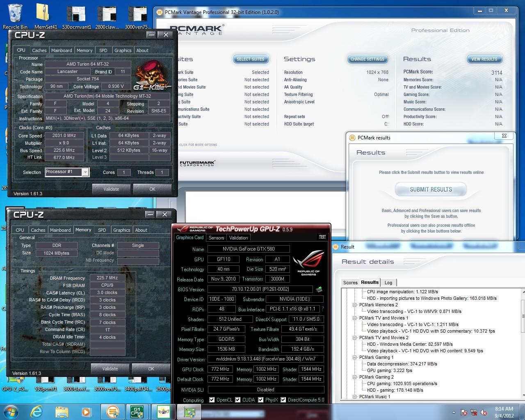Click VIEW RESULTS in PCMark Vantage
This screenshot has width=525, height=420.
click(484, 59)
